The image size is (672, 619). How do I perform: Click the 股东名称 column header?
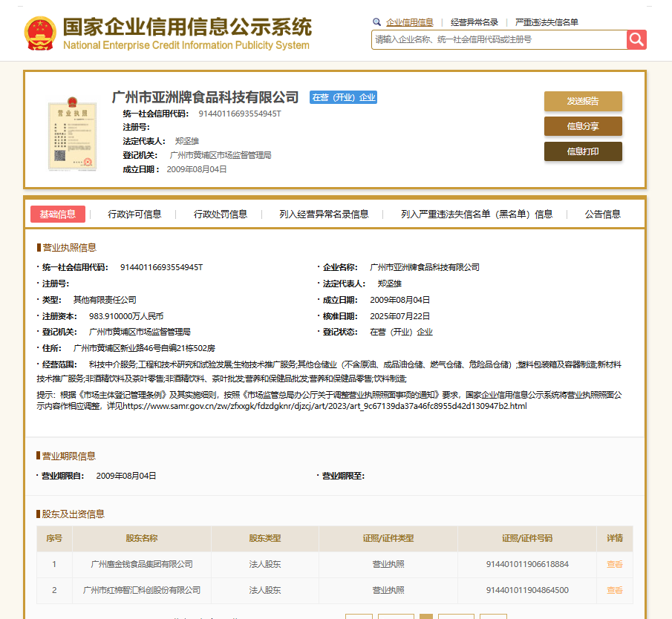pyautogui.click(x=142, y=538)
